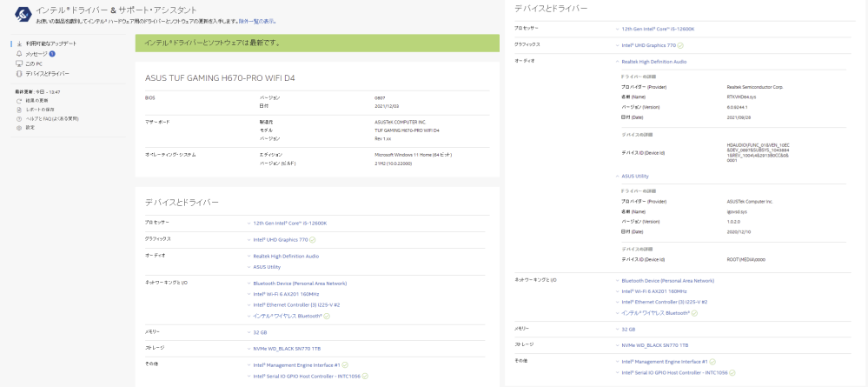Expand NVMe WD_BLACK SN770 1TB below motherboard card

point(288,348)
